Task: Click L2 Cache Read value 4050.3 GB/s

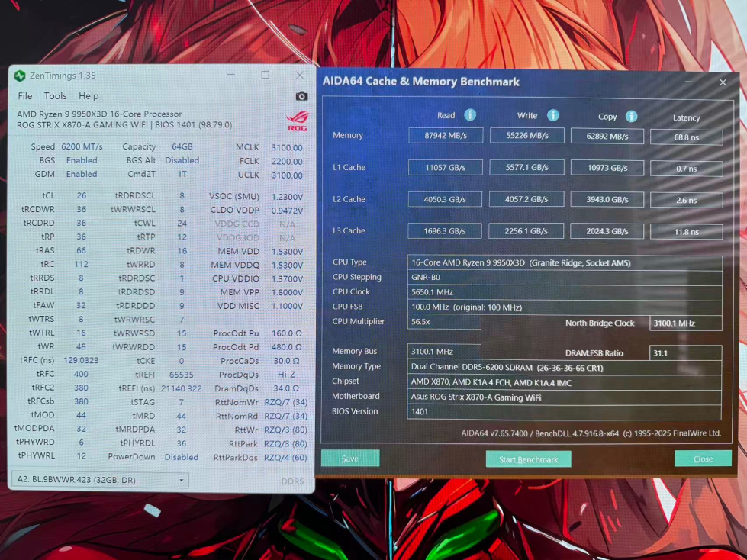Action: pos(445,199)
